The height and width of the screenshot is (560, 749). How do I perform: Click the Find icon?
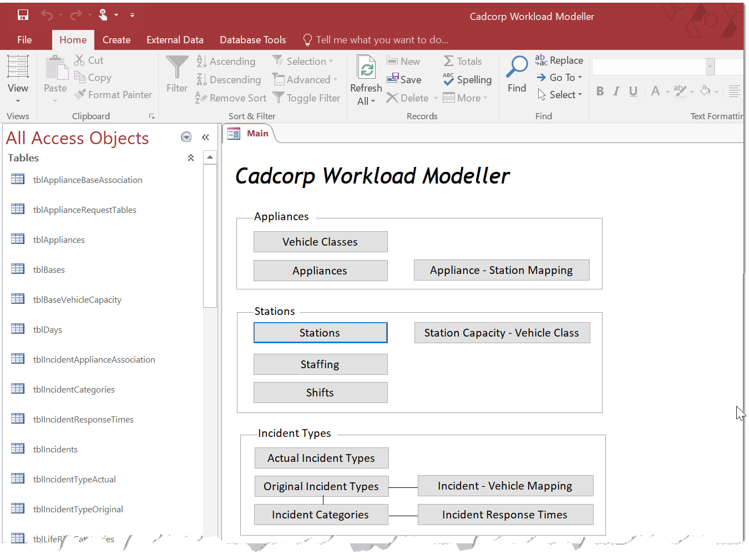click(517, 72)
